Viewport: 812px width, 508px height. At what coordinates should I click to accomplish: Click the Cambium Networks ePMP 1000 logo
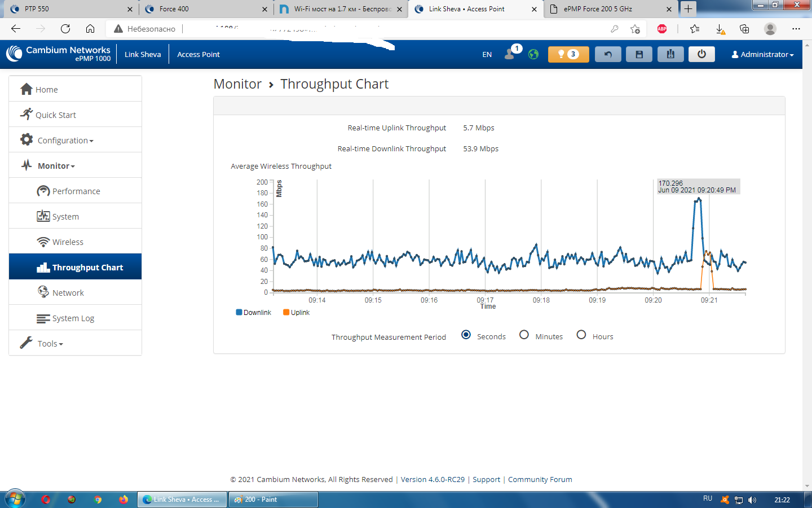coord(59,54)
